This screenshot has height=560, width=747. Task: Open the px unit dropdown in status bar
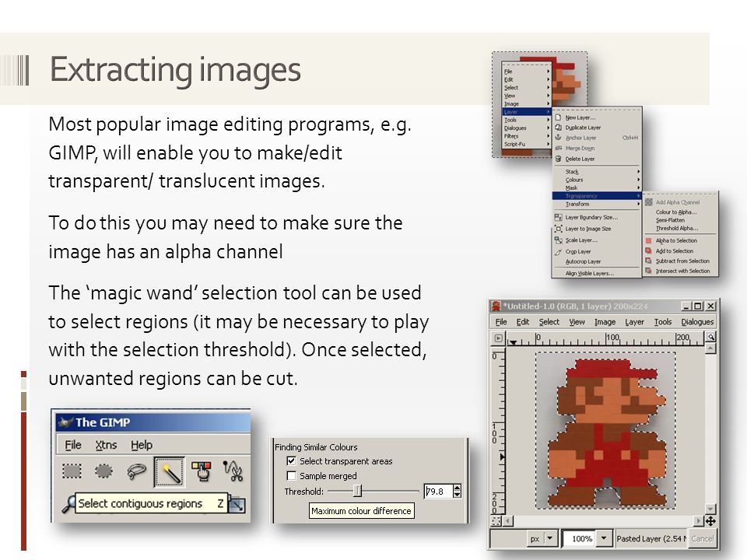tap(550, 538)
